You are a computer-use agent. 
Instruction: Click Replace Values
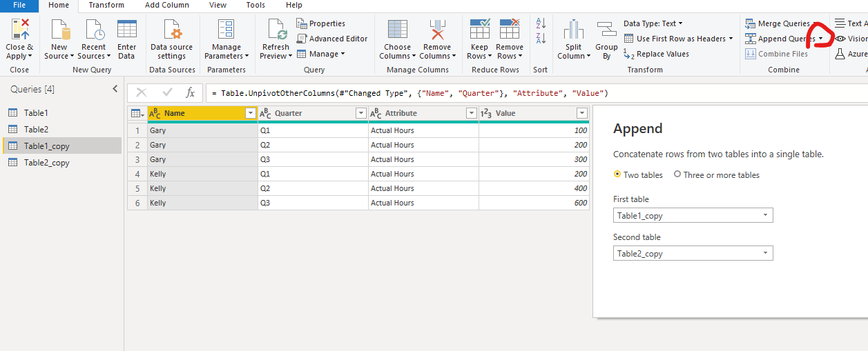pyautogui.click(x=656, y=54)
